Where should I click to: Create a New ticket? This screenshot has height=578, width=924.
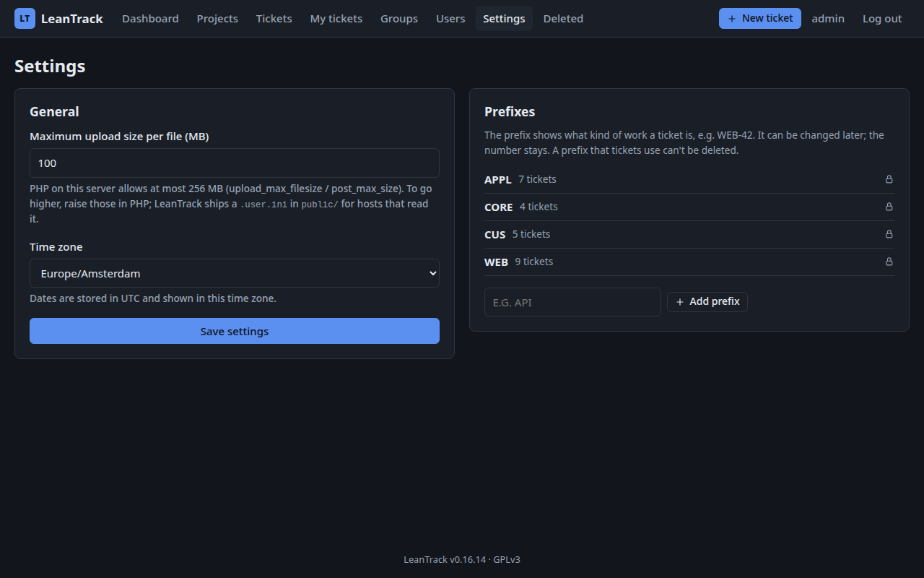760,19
